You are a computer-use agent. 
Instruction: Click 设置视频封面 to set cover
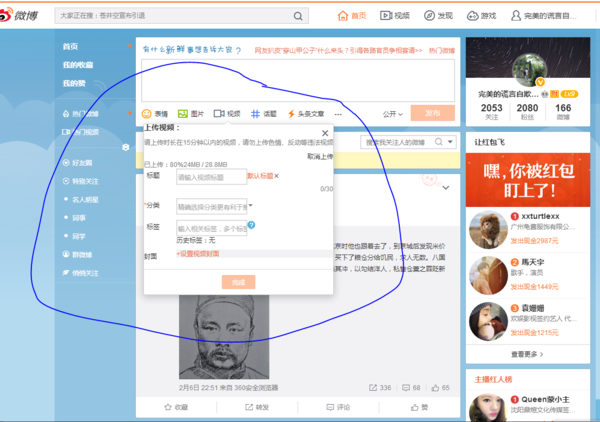197,254
